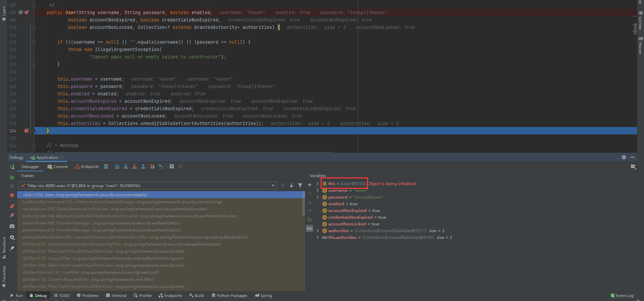
Task: Resume the program with the green play icon
Action: (12, 177)
